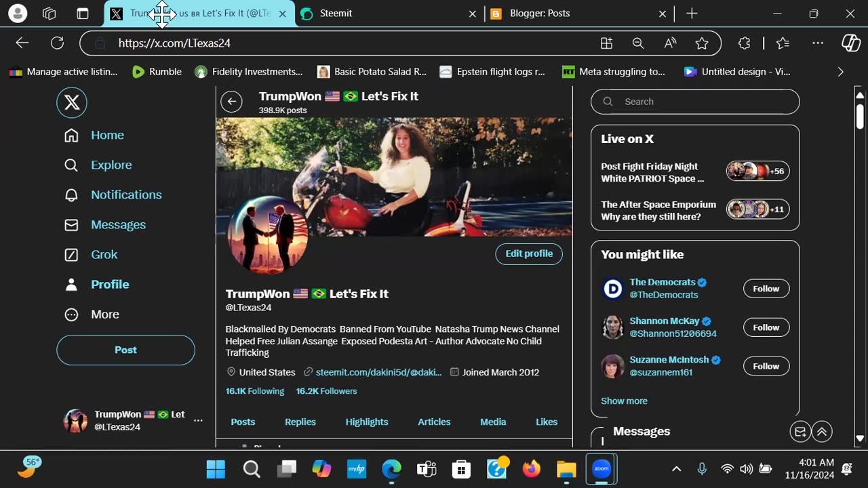Click the zoom out magnifier icon
This screenshot has height=488, width=868.
[637, 43]
